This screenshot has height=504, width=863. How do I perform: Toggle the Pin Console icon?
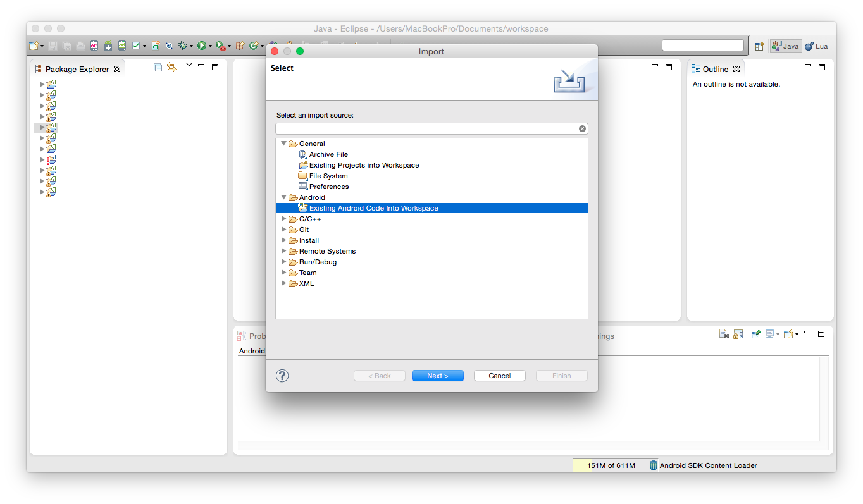click(x=755, y=334)
